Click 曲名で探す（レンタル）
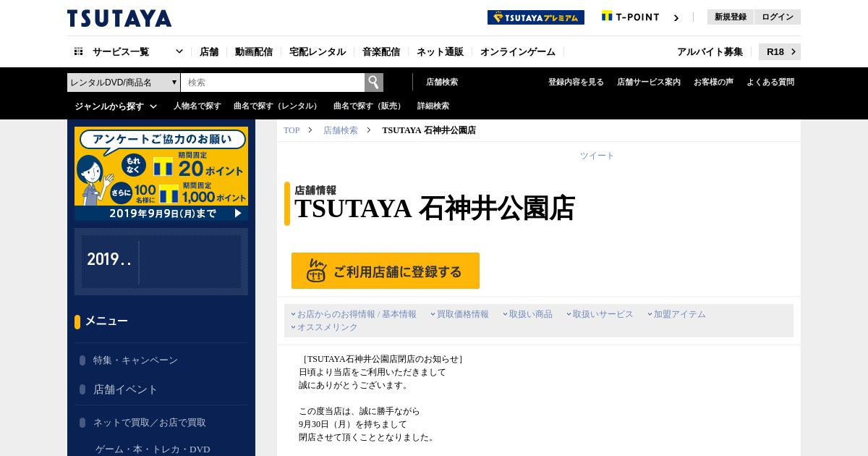This screenshot has height=456, width=868. click(277, 106)
